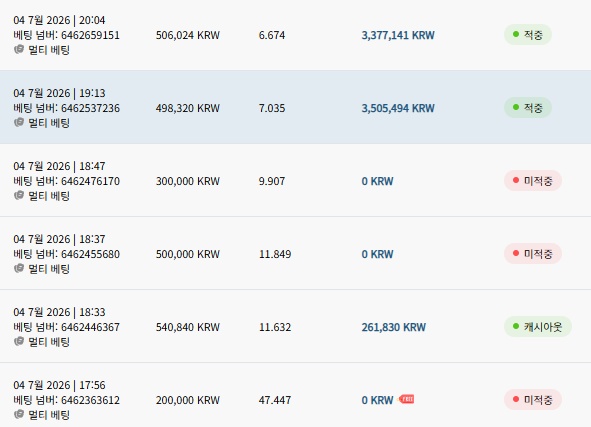
Task: Click multi-bet icon for bet 6462537236
Action: (19, 122)
